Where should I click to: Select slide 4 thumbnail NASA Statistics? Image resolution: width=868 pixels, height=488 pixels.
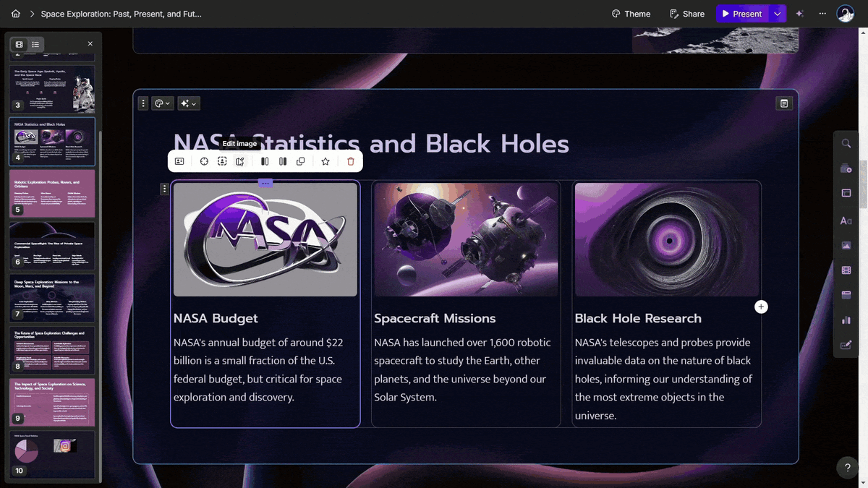click(52, 142)
